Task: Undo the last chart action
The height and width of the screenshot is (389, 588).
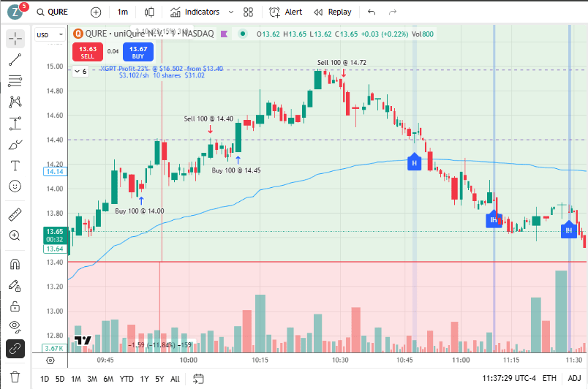Action: point(372,12)
